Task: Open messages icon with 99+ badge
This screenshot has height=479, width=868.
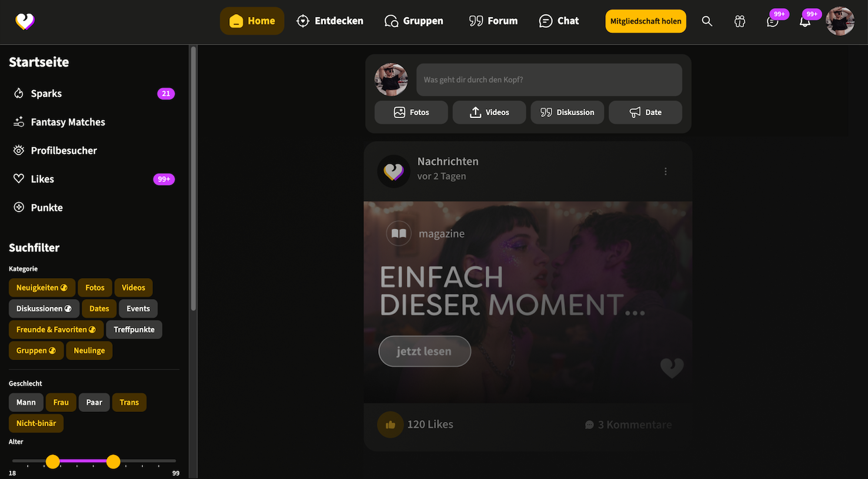Action: 772,22
